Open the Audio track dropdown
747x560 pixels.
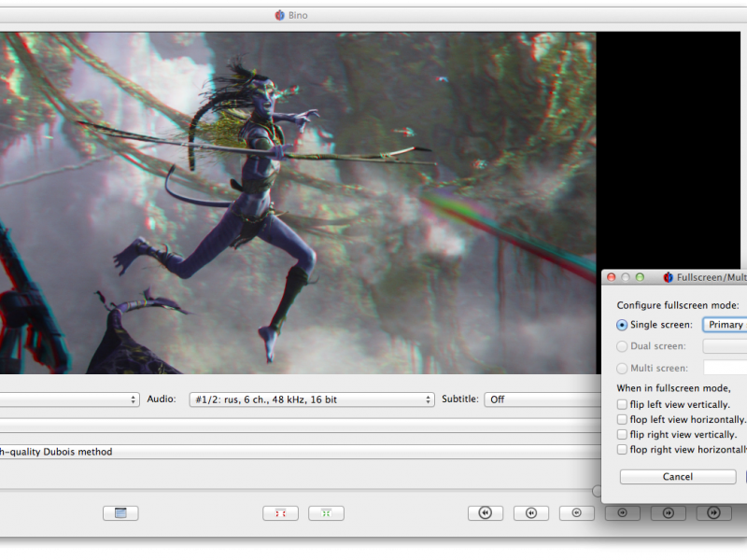[x=312, y=399]
